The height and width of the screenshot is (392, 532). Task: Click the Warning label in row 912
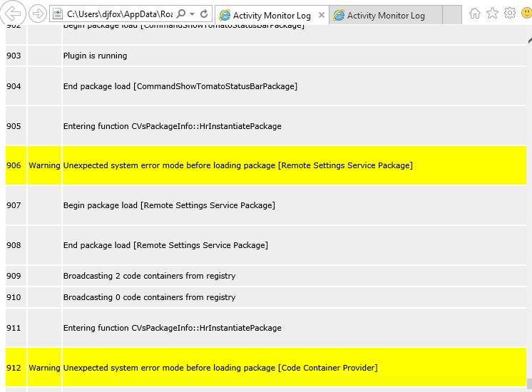click(x=44, y=368)
